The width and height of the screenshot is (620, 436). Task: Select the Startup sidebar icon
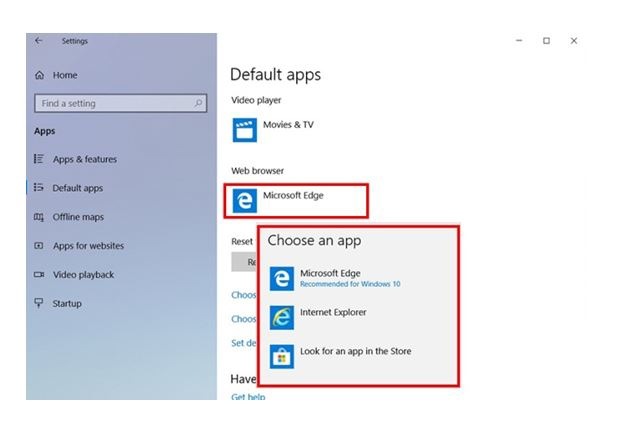[x=39, y=303]
